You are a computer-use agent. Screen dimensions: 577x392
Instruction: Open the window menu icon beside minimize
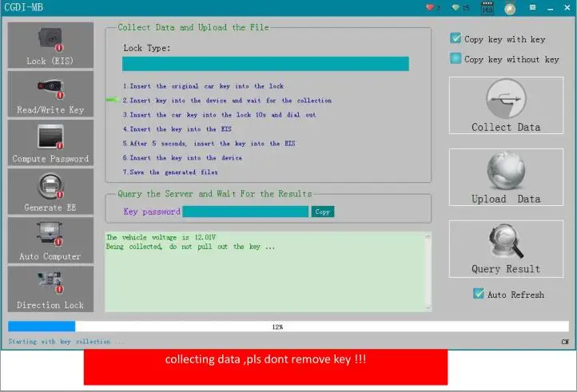[x=532, y=7]
